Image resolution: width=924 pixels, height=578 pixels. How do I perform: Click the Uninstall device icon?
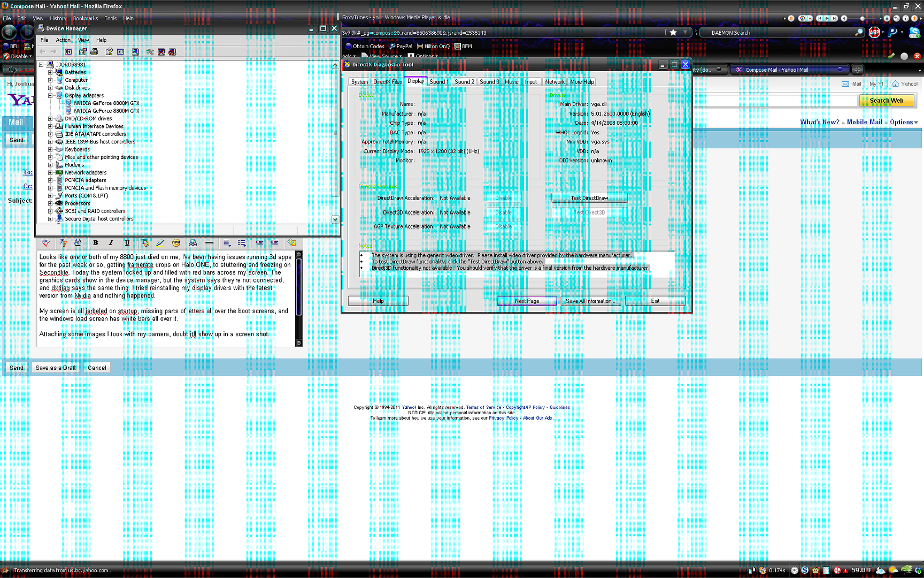coord(161,52)
